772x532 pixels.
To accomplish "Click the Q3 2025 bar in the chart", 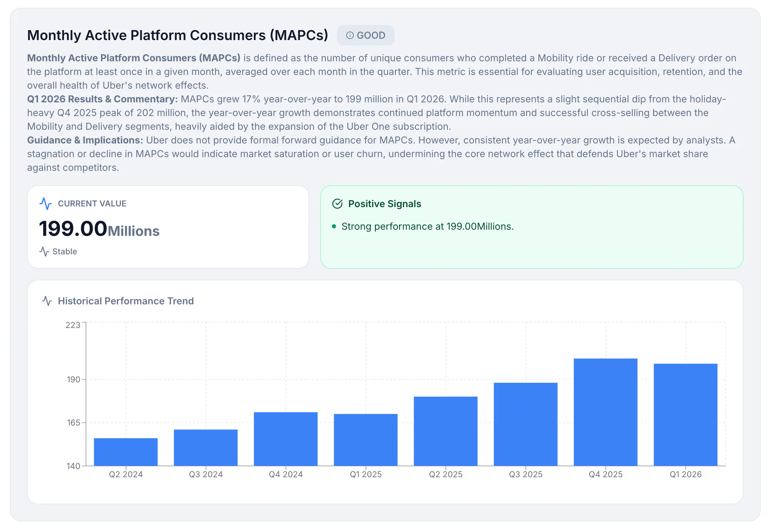I will coord(526,424).
